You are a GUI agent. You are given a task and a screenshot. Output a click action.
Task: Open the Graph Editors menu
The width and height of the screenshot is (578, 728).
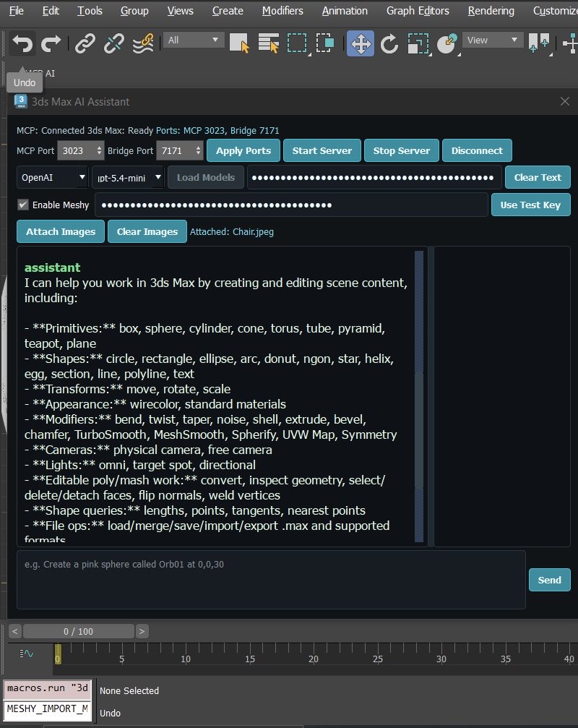click(x=418, y=11)
